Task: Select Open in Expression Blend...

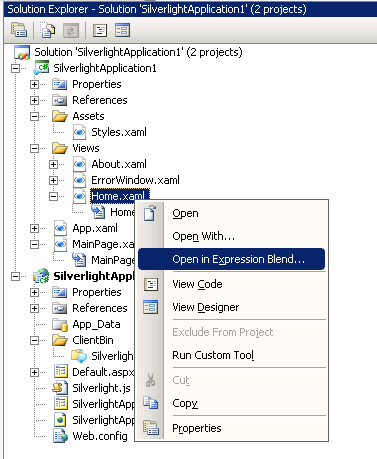Action: pyautogui.click(x=231, y=259)
